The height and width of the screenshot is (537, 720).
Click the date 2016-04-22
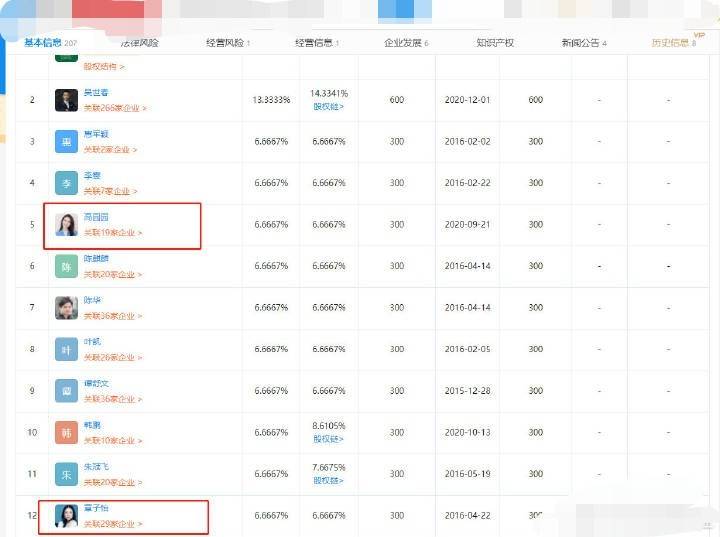click(467, 515)
